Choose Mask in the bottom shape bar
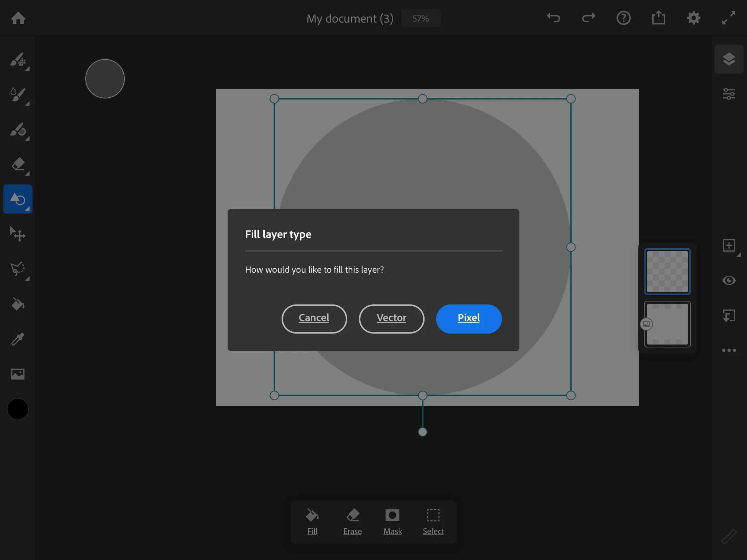Screen dimensions: 747x560 392,521
